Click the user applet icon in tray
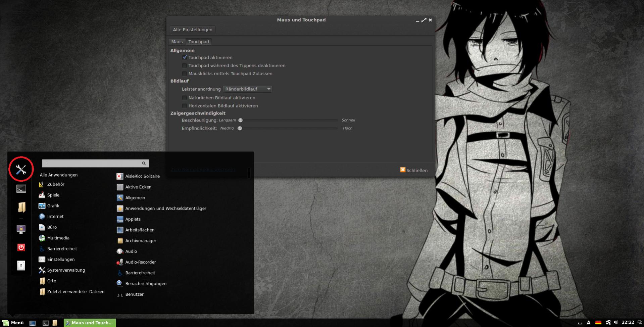 click(x=588, y=323)
